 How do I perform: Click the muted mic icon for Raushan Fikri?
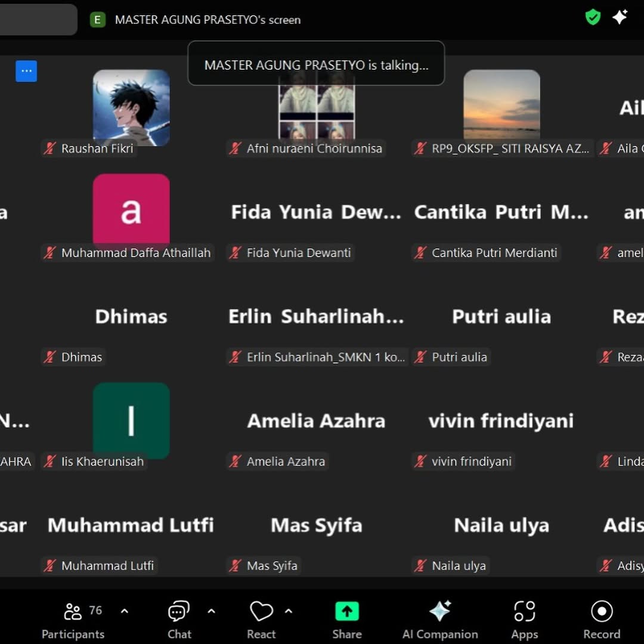[50, 148]
